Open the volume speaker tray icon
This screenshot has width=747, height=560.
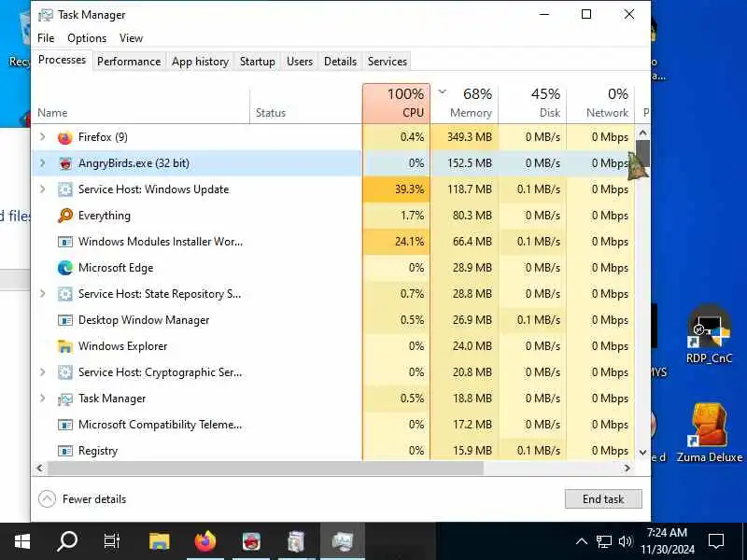[625, 541]
